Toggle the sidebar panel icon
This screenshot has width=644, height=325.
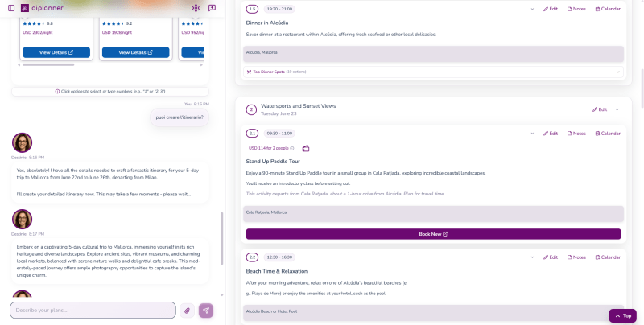coord(11,8)
